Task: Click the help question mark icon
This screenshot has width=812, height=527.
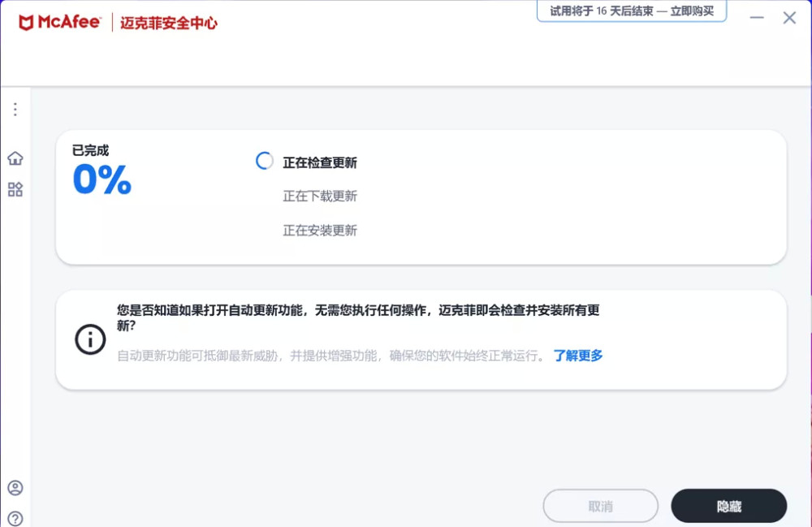Action: (15, 518)
